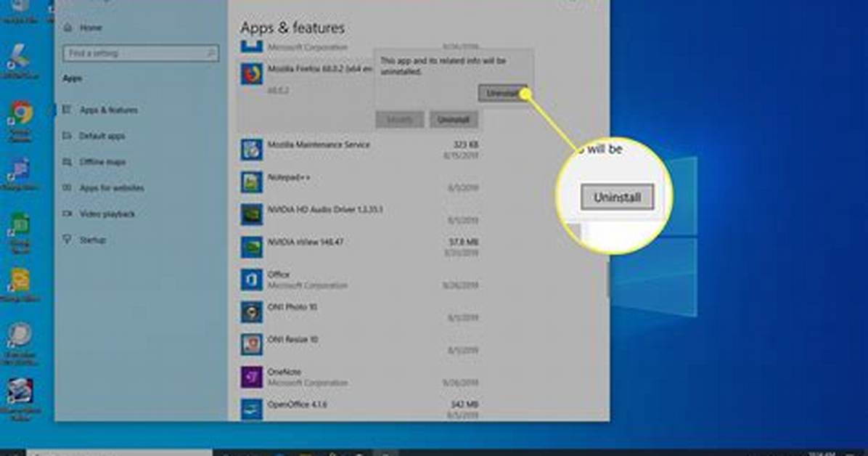Viewport: 868px width, 456px height.
Task: Click the ON1 Photo 10 icon
Action: tap(251, 312)
